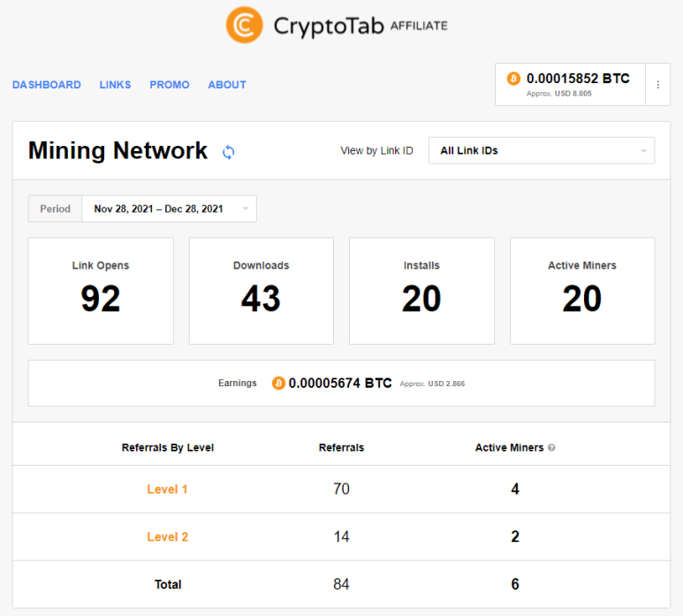This screenshot has width=683, height=616.
Task: Click the Approx. USD 2.866 text
Action: pos(432,384)
